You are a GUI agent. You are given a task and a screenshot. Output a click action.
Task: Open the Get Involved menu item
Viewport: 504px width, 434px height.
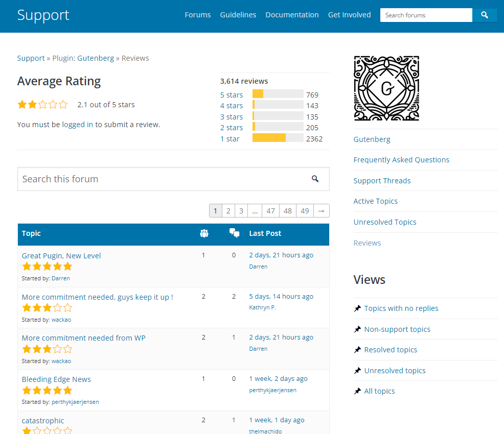350,15
